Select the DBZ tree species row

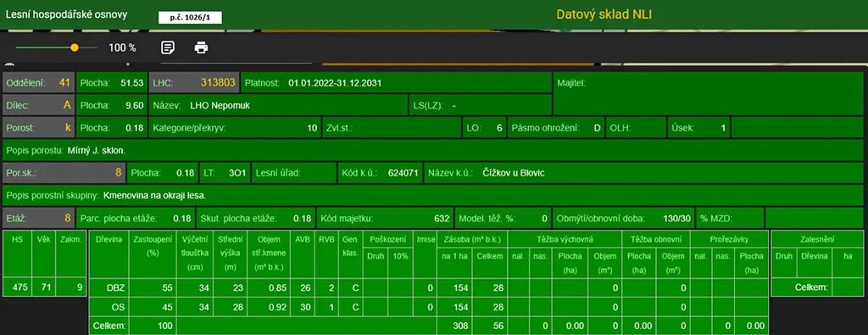point(428,288)
